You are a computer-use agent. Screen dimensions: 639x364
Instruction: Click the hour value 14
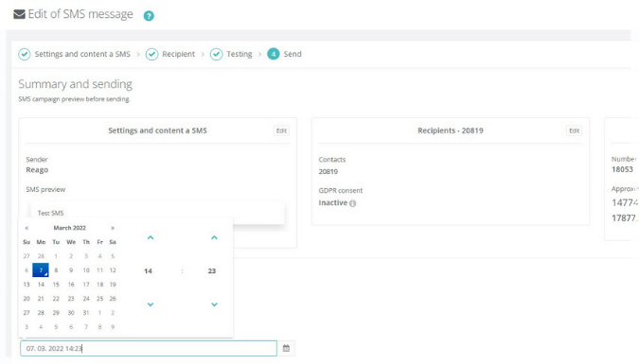(x=148, y=271)
